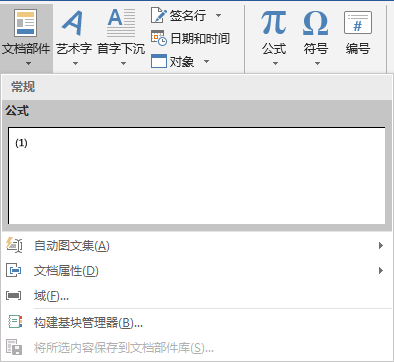The image size is (394, 362).
Task: Click the 自动图文集 AutoText icon
Action: tap(14, 245)
